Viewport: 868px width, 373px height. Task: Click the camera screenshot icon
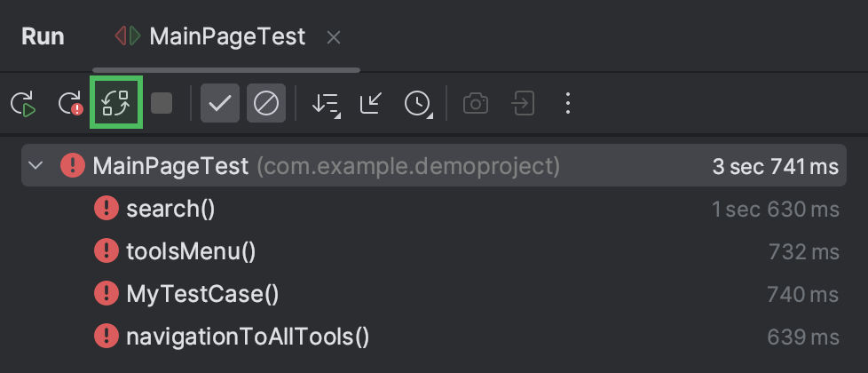tap(476, 104)
